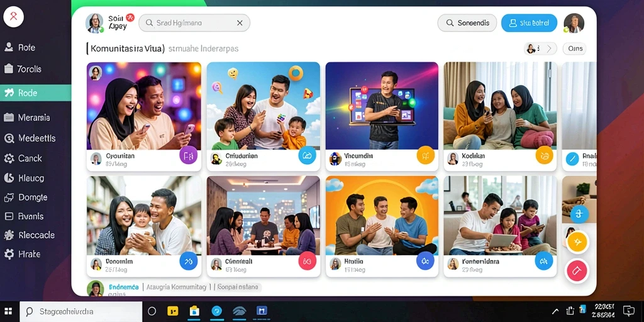The width and height of the screenshot is (644, 322).
Task: Click the yellow icon on Kodukan card
Action: pyautogui.click(x=544, y=155)
